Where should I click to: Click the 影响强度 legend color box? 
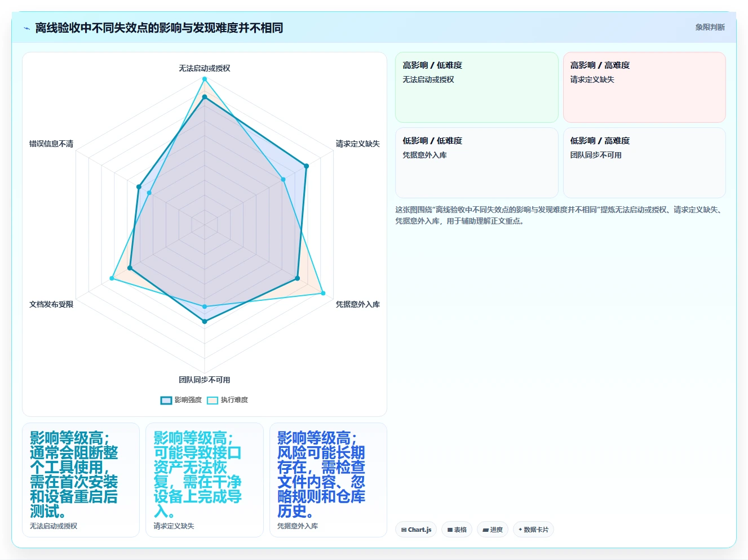pyautogui.click(x=166, y=401)
